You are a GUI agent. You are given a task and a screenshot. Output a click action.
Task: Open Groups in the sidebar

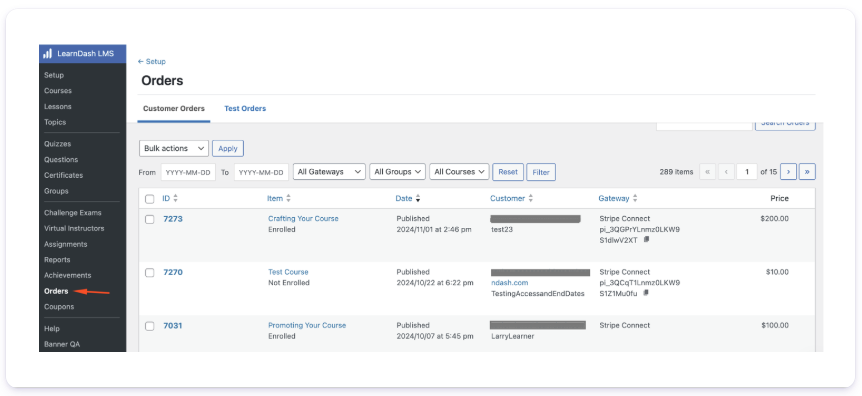[x=56, y=191]
